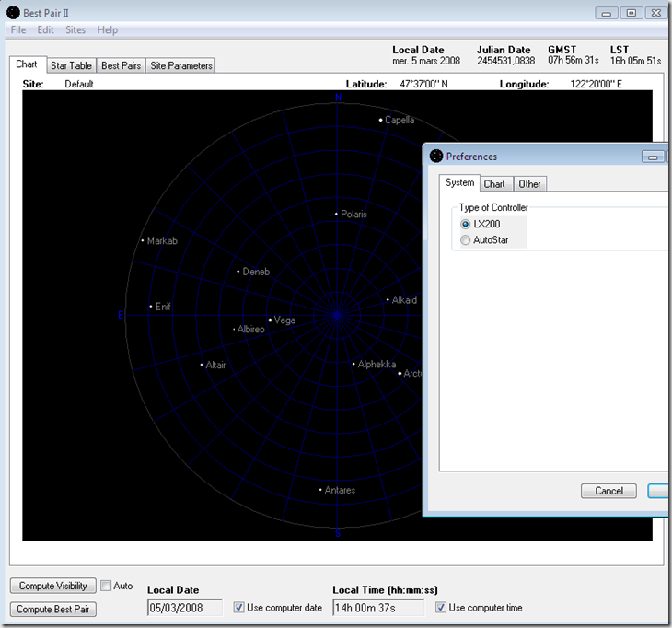Click the Compute Best Pair button

click(x=53, y=610)
